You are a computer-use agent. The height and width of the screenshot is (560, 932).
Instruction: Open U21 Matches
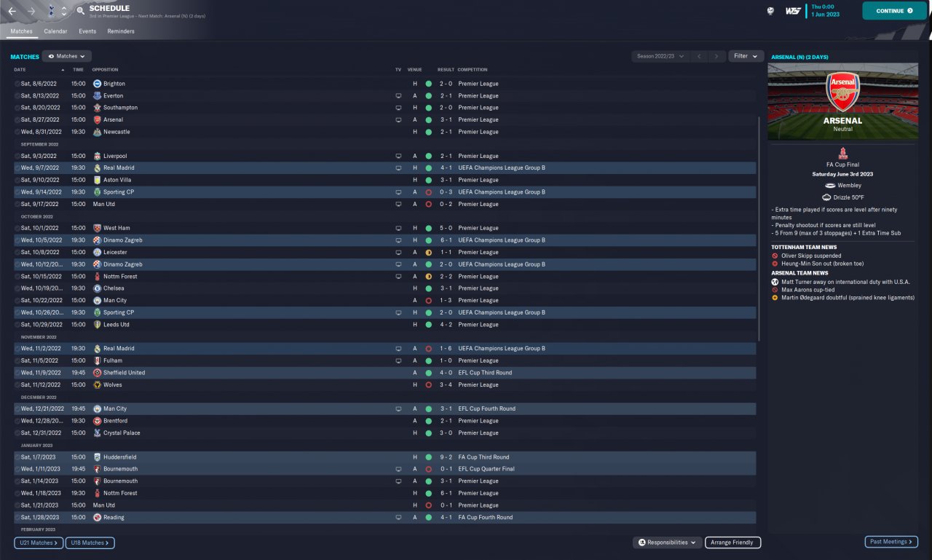pos(39,543)
